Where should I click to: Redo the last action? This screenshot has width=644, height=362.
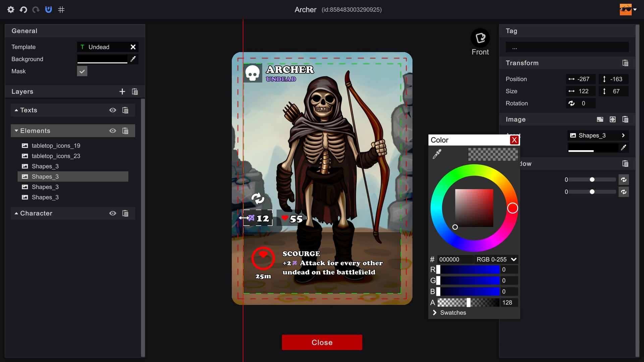36,9
